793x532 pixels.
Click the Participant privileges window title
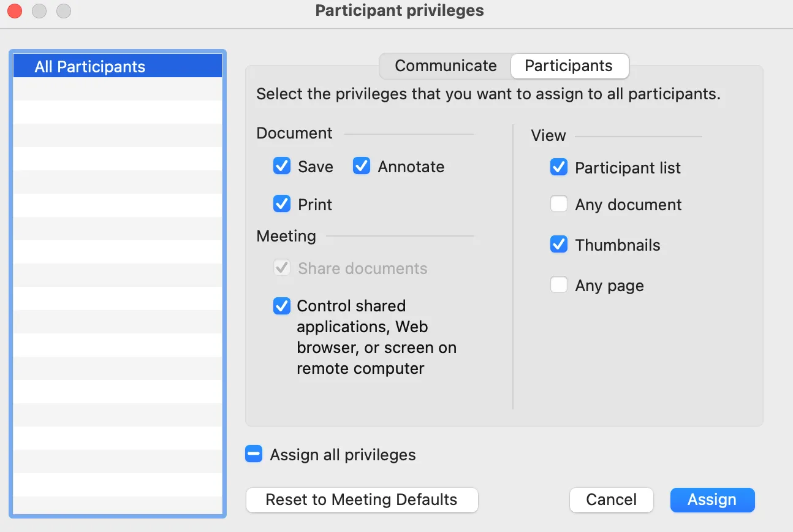(x=400, y=11)
